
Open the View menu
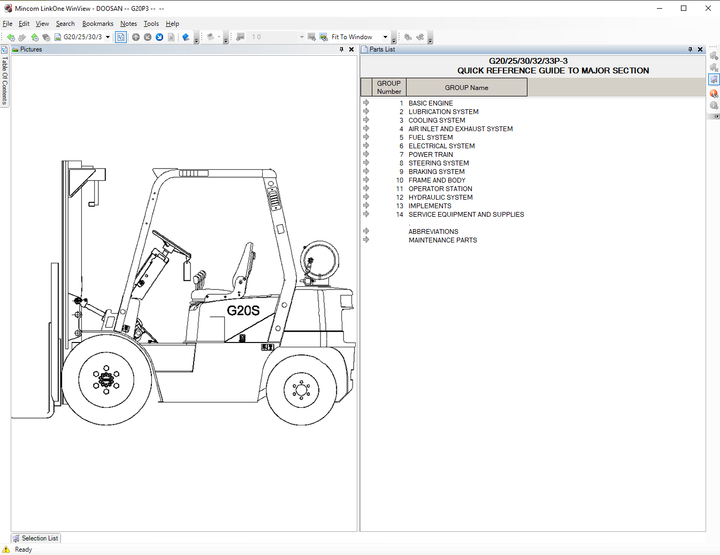(x=42, y=23)
